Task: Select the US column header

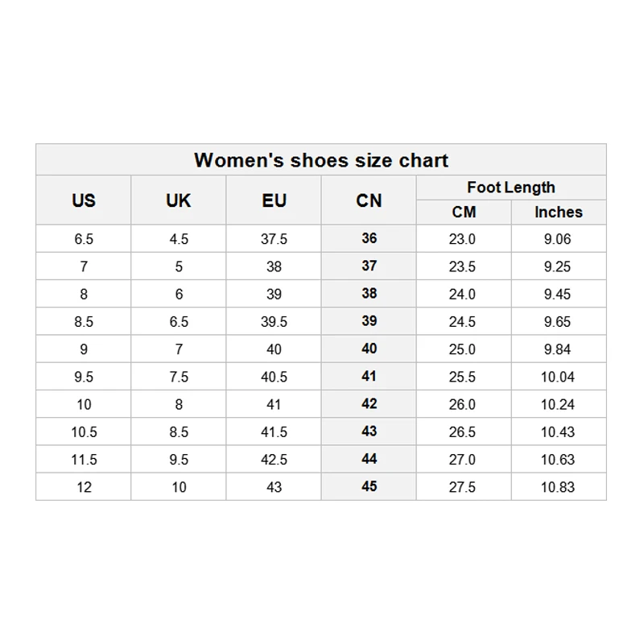Action: [84, 200]
